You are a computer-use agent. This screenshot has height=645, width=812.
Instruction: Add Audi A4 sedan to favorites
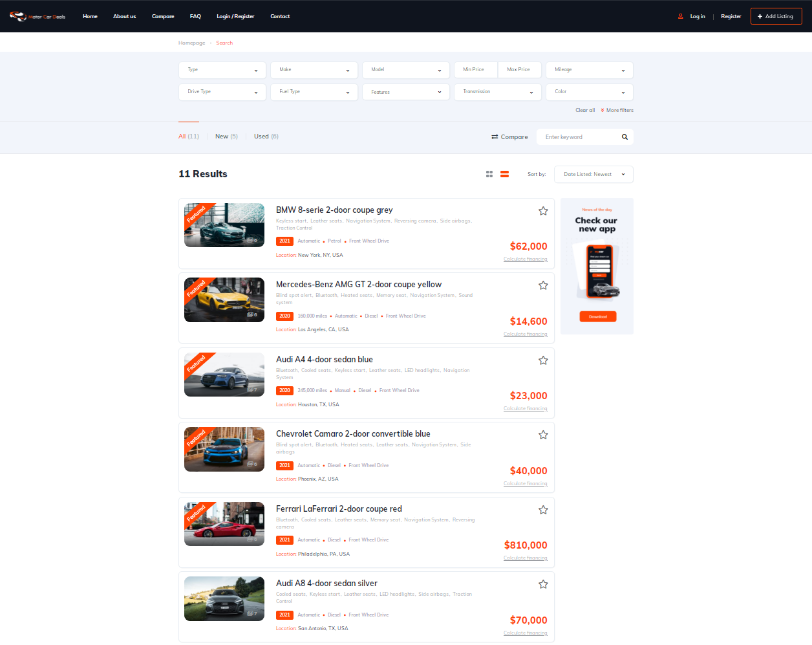pos(543,360)
